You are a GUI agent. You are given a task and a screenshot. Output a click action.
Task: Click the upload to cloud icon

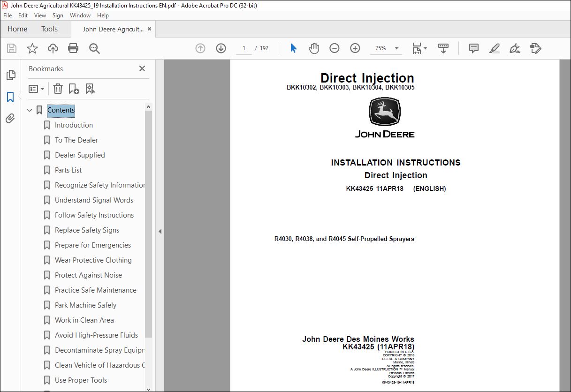(53, 48)
